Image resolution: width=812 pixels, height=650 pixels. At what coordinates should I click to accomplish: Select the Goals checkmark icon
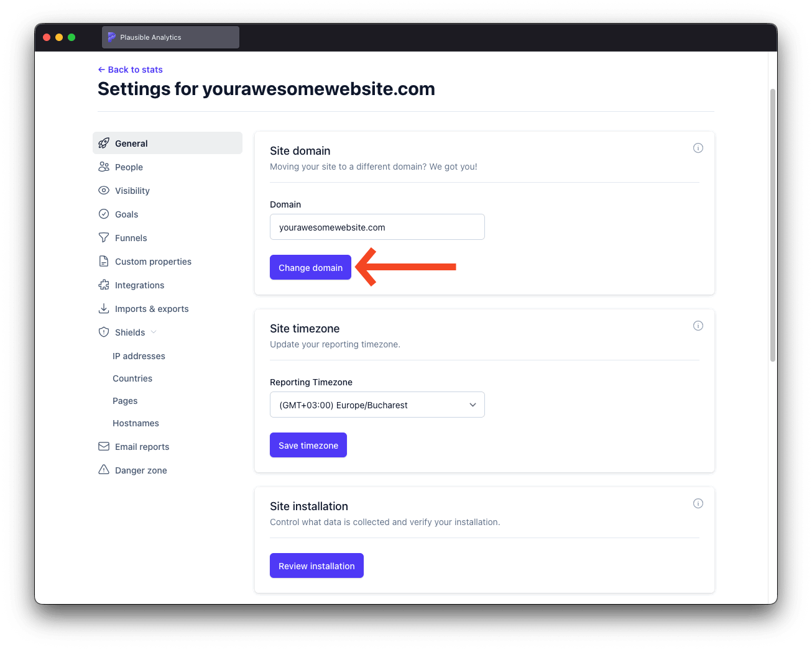coord(104,214)
